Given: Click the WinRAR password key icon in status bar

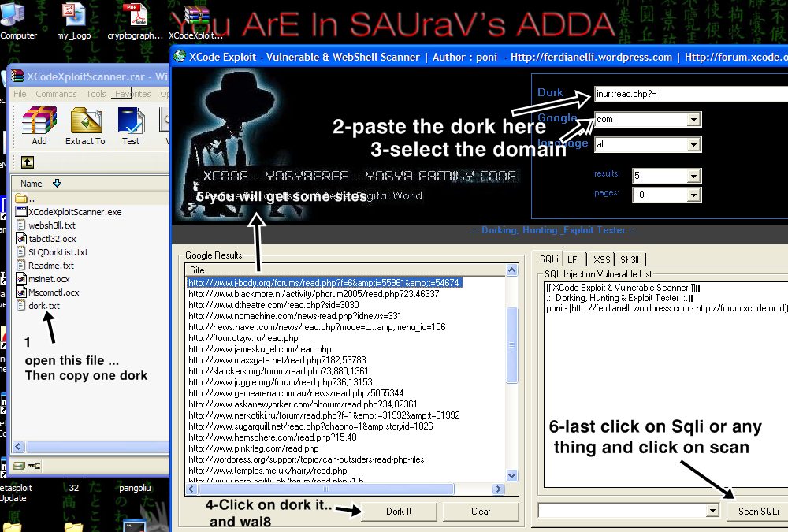Looking at the screenshot, I should click(34, 466).
